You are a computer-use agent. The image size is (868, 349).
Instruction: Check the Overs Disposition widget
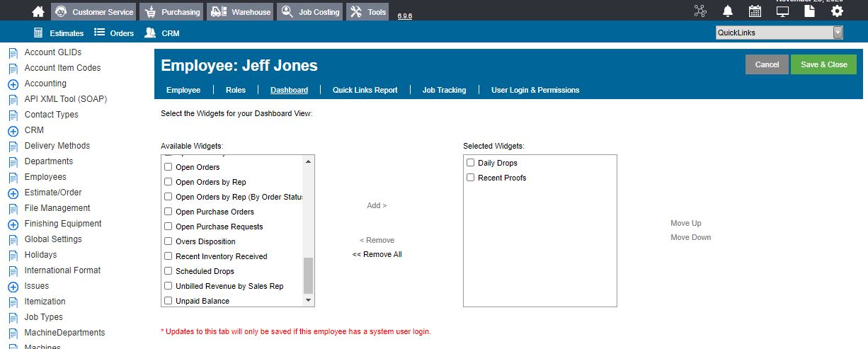click(169, 241)
